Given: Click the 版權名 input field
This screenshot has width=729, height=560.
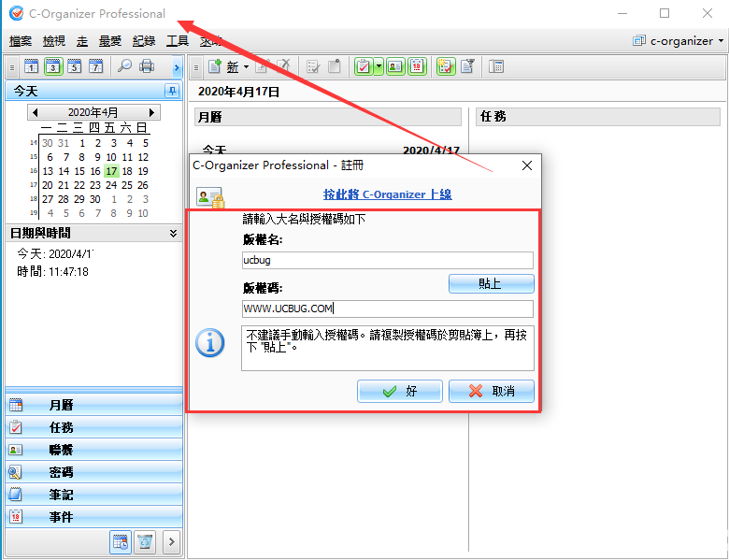Looking at the screenshot, I should tap(387, 260).
